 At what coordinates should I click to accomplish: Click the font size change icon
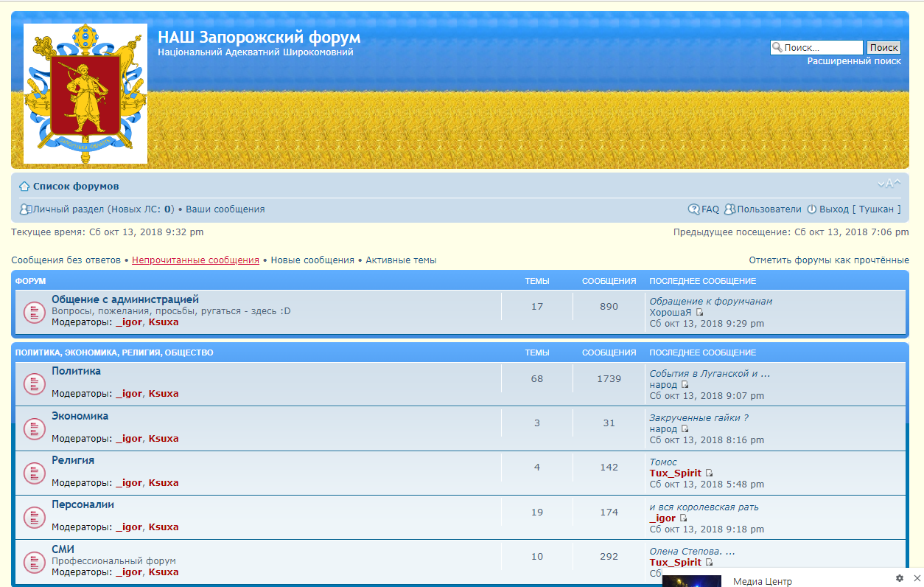[889, 184]
